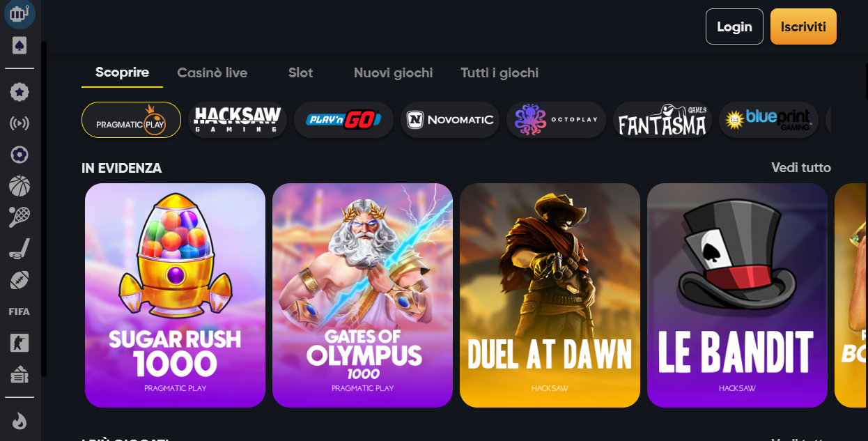Select the soccer ball sport icon
The image size is (868, 441).
20,154
